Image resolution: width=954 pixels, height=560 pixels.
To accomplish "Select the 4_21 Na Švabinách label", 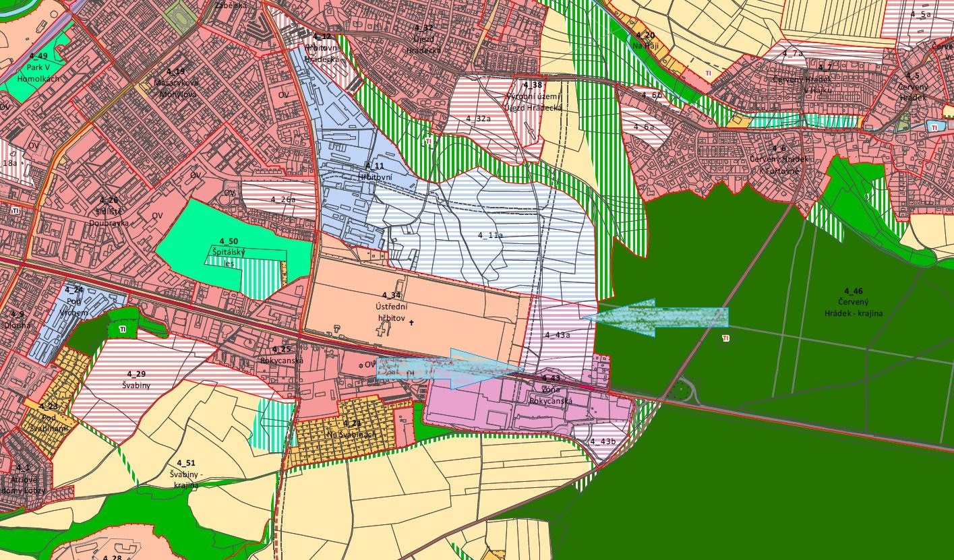I will click(x=353, y=429).
